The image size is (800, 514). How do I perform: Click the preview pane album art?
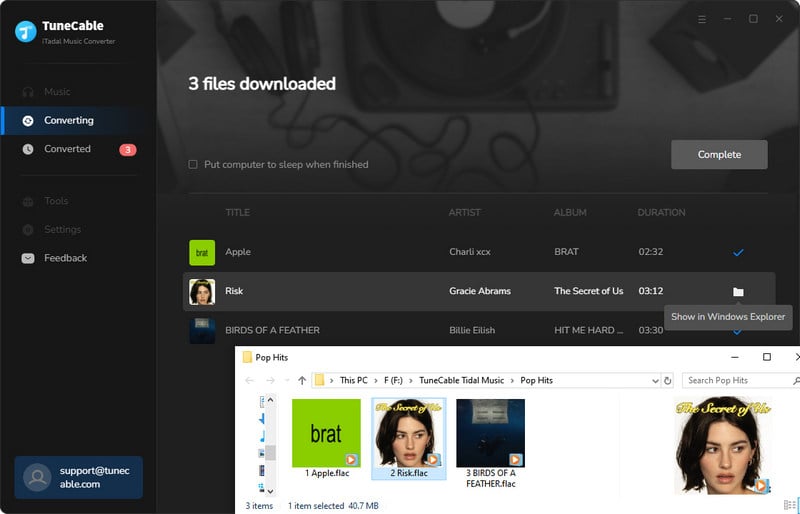click(721, 446)
